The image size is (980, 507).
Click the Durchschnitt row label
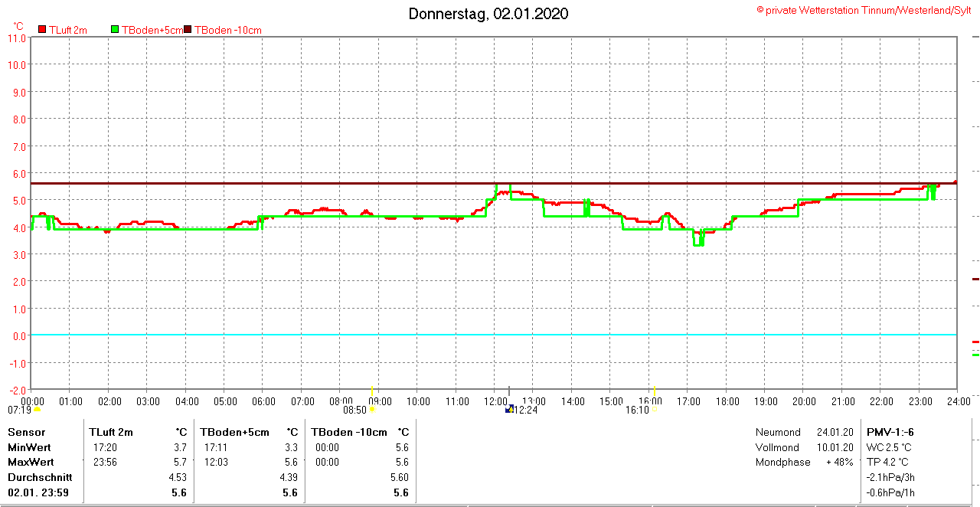[40, 477]
